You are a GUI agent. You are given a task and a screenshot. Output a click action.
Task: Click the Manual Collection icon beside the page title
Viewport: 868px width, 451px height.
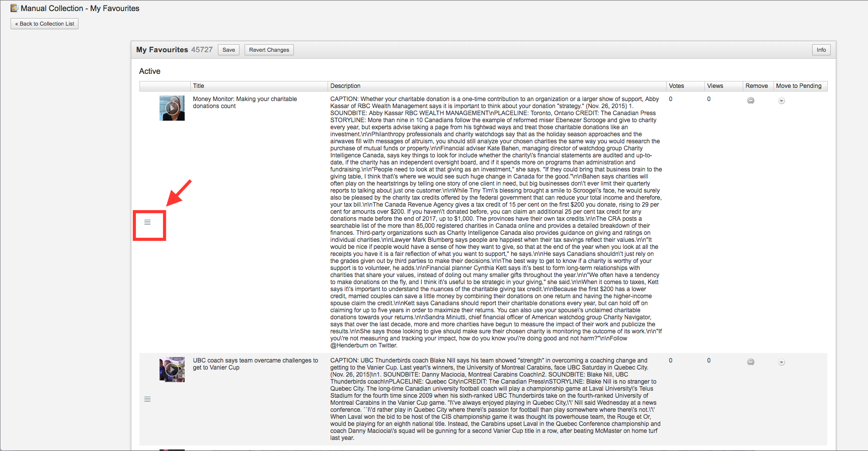(14, 8)
